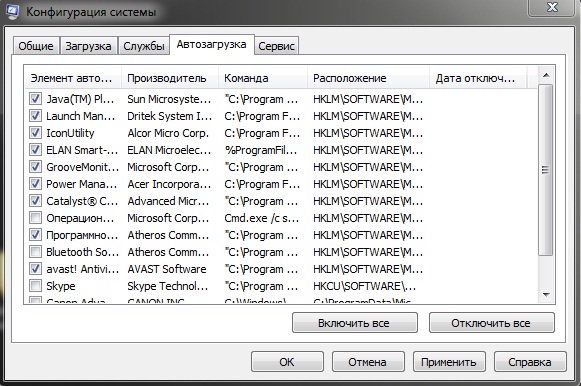This screenshot has height=386, width=581.
Task: Open help with the Справка button
Action: pos(530,362)
